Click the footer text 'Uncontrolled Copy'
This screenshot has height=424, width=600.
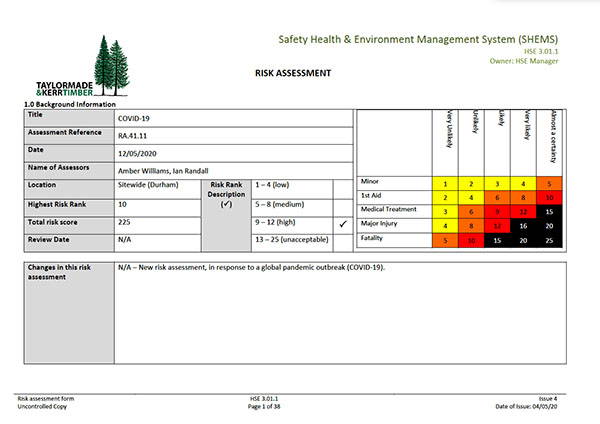point(42,406)
